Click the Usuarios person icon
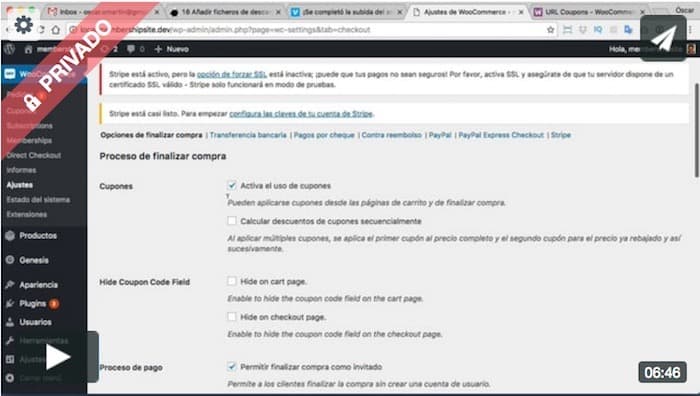Screen dimensions: 700x396 pyautogui.click(x=10, y=322)
